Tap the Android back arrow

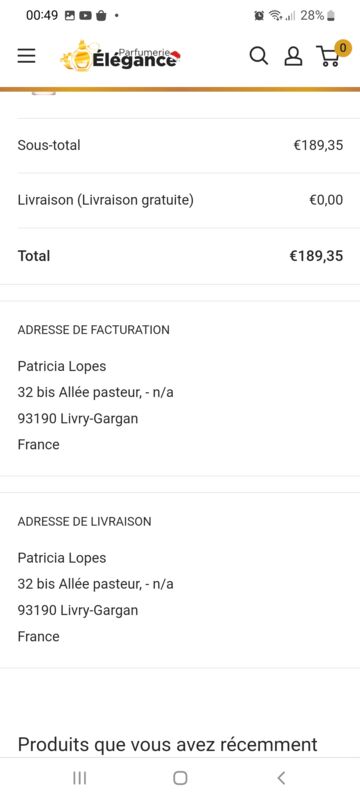click(x=281, y=778)
